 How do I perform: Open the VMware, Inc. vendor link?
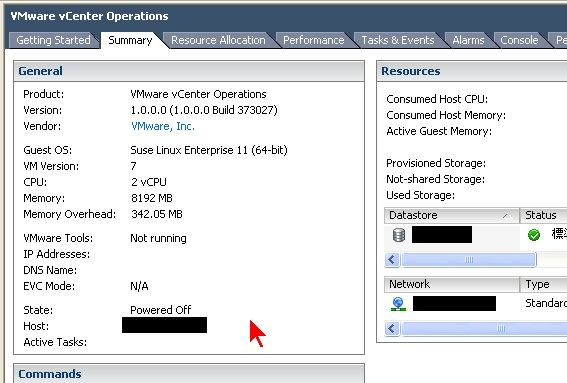(163, 126)
